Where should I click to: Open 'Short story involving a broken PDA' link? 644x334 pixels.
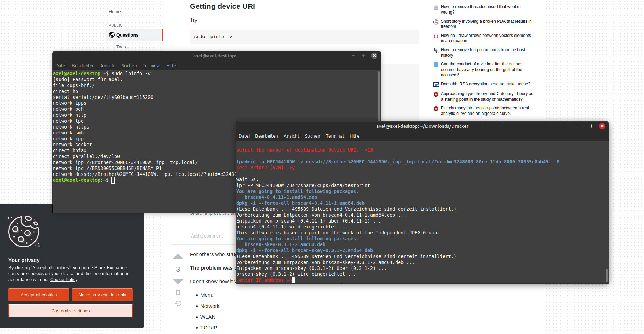(x=486, y=24)
